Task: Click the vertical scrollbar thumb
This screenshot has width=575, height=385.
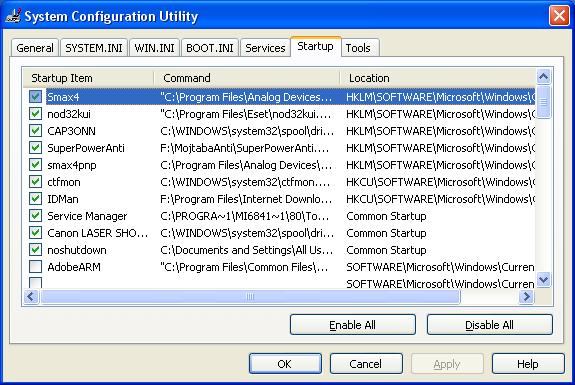Action: click(543, 102)
